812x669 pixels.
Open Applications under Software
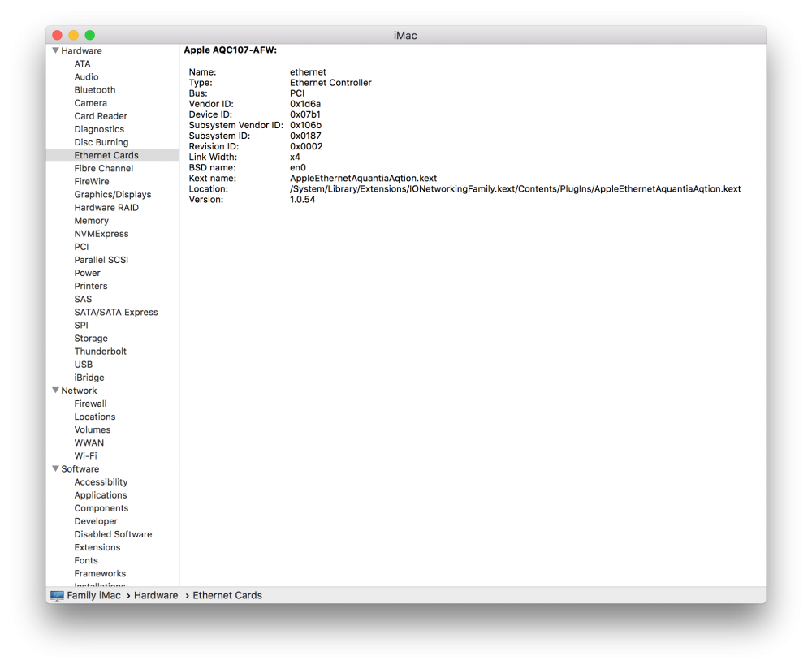click(101, 495)
